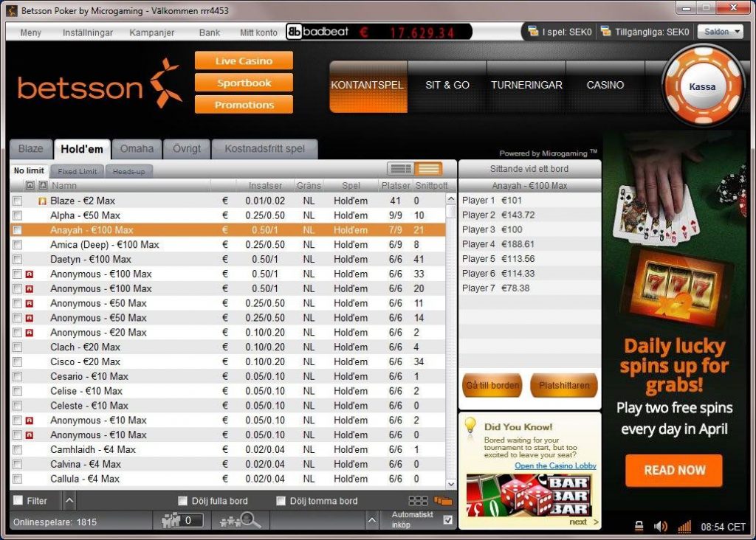Viewport: 756px width, 540px height.
Task: Open the find player search icon
Action: pos(240,521)
